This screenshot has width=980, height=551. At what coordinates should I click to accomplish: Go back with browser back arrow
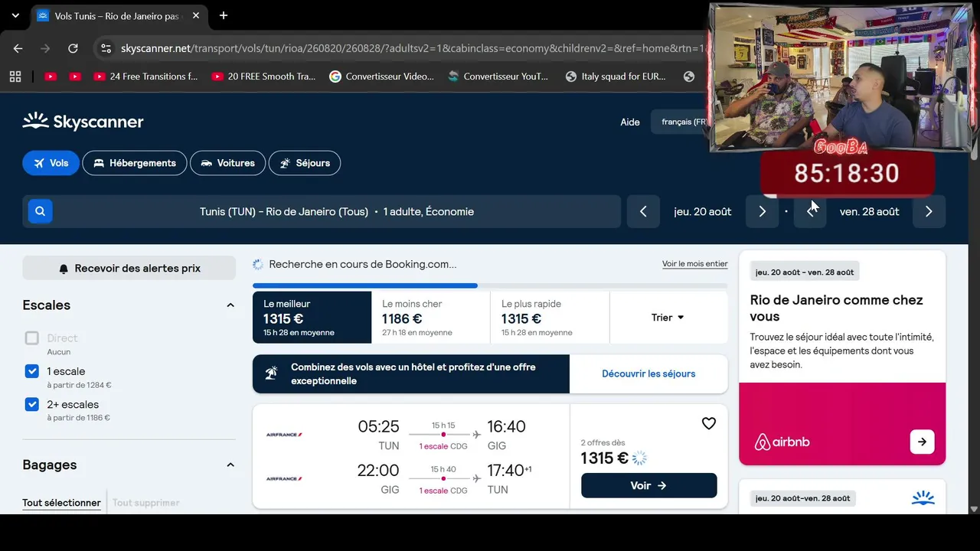click(18, 48)
